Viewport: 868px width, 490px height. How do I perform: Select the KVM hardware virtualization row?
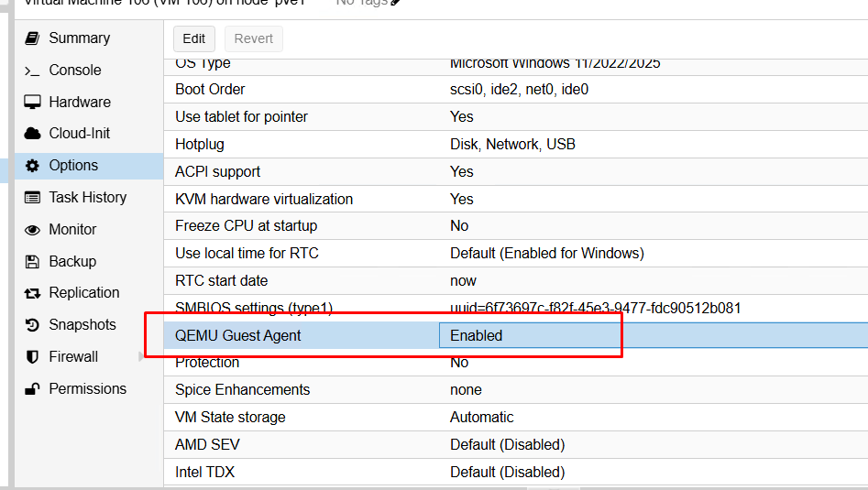pyautogui.click(x=516, y=199)
